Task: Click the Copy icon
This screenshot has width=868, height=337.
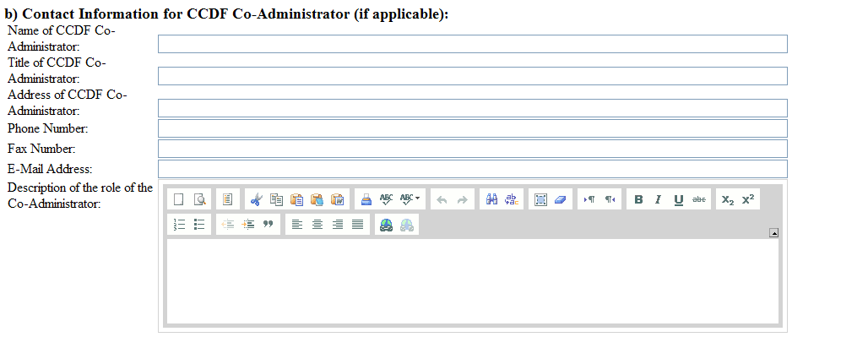Action: click(276, 200)
